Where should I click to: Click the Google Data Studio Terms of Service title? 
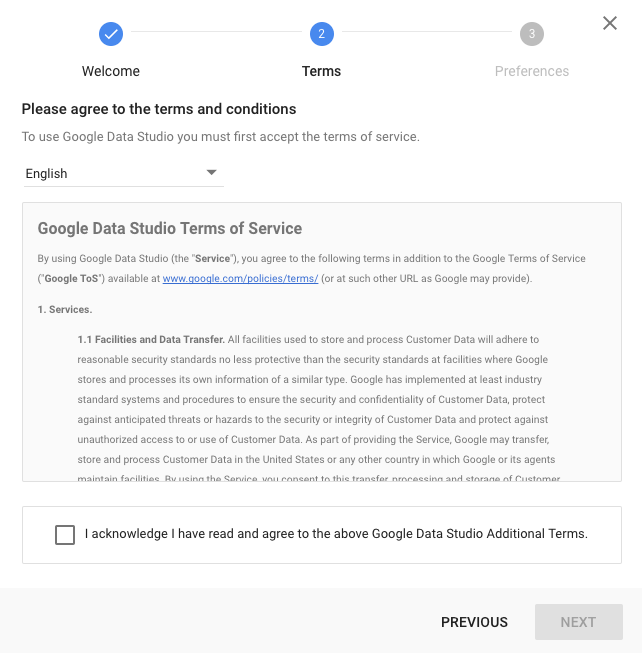[170, 228]
